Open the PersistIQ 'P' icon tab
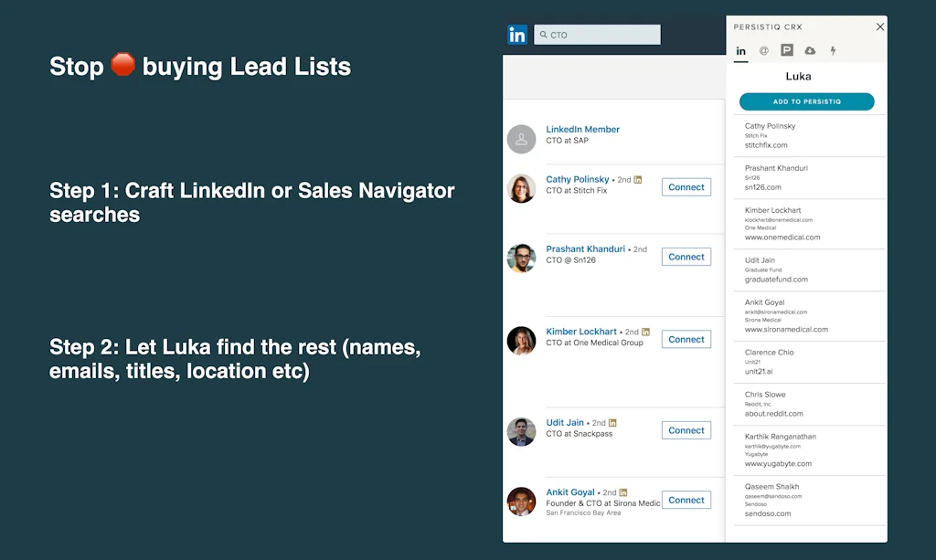Screen dimensions: 936x560 787,51
